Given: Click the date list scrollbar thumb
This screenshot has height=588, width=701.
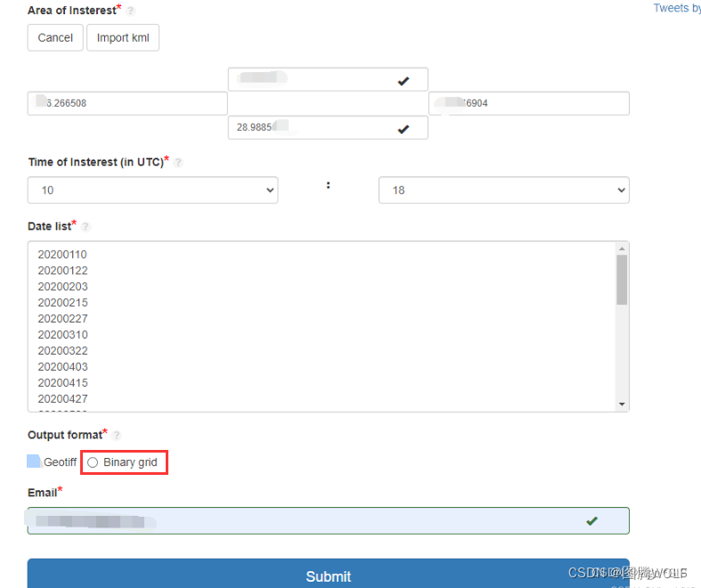Looking at the screenshot, I should coord(622,280).
